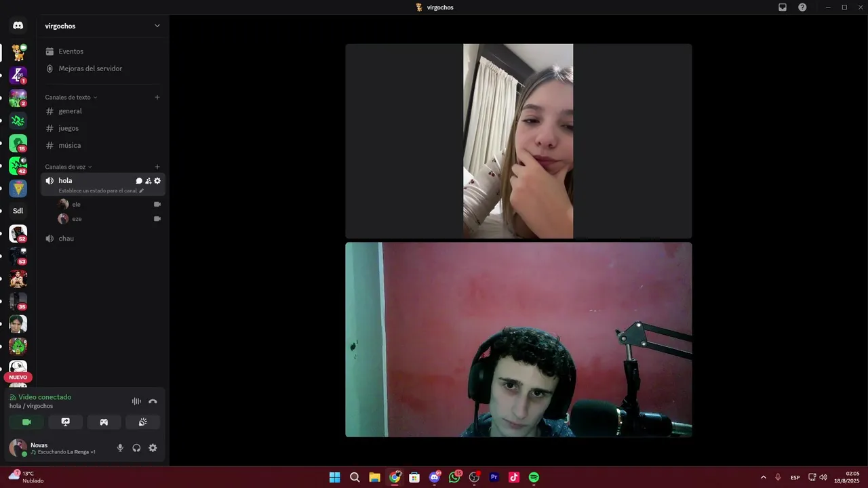Go to #general text channel
868x488 pixels.
coord(102,111)
